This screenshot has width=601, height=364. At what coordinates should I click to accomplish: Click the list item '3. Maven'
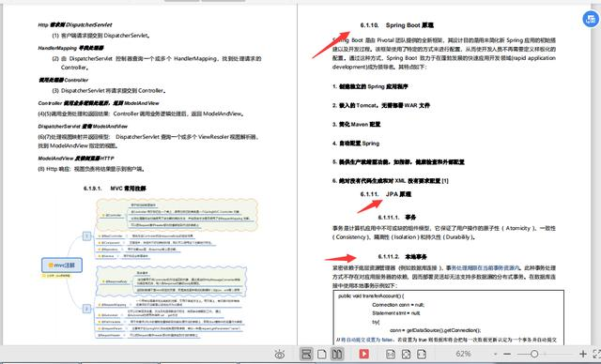click(x=356, y=125)
